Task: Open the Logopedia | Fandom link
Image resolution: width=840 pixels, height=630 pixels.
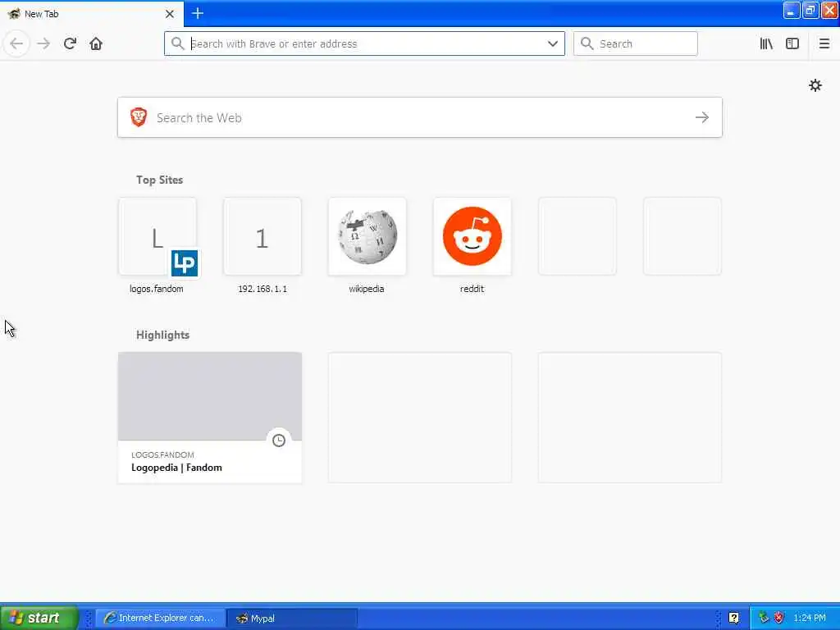Action: (x=177, y=468)
